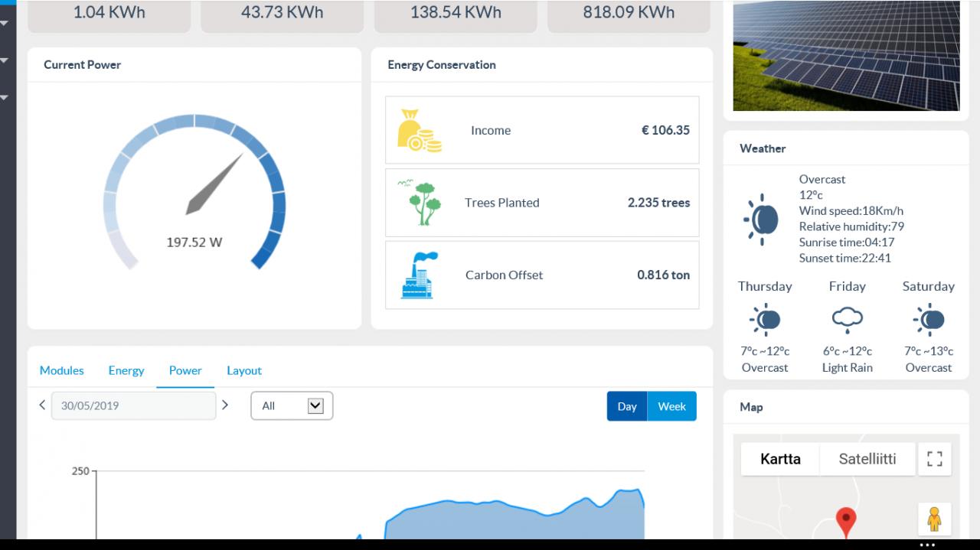Screen dimensions: 980x550
Task: Go to the previous date with left arrow
Action: pyautogui.click(x=42, y=405)
